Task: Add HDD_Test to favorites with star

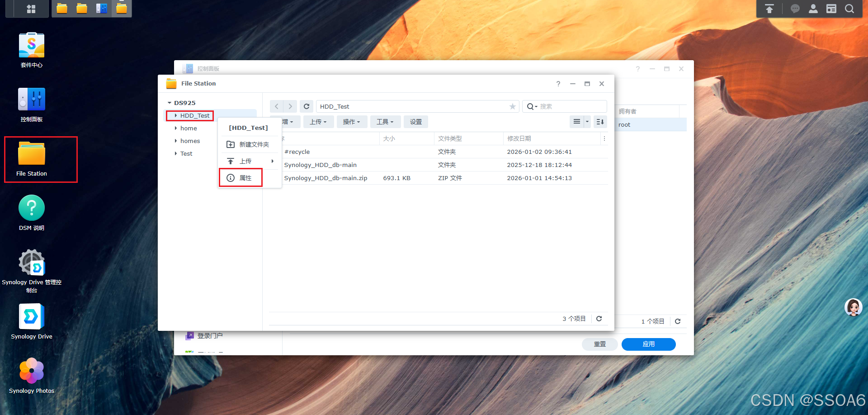Action: click(512, 106)
